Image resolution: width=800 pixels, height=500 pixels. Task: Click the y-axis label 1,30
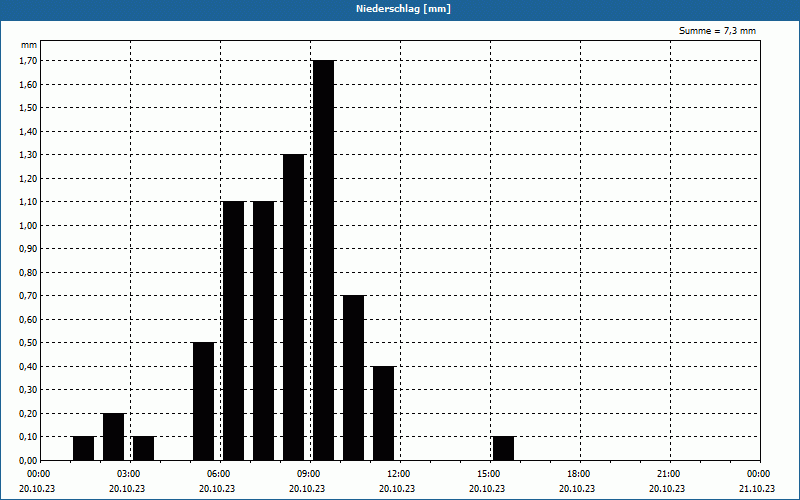28,155
